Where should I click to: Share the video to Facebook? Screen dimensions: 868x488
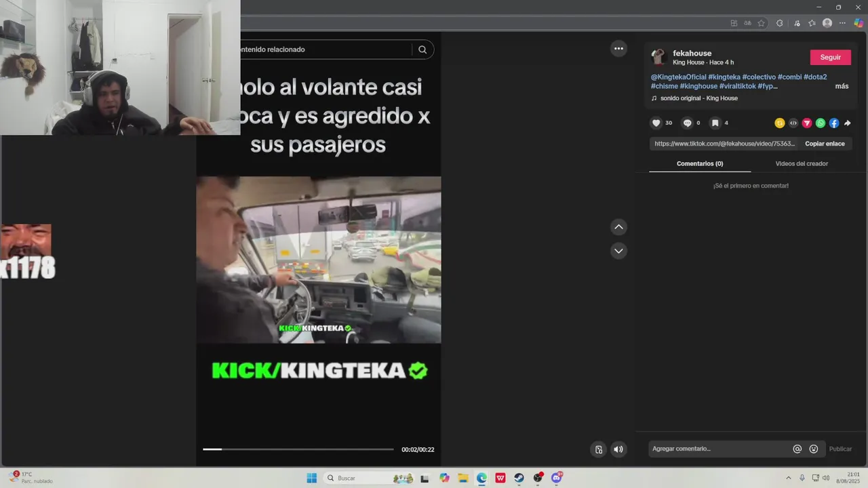tap(834, 123)
